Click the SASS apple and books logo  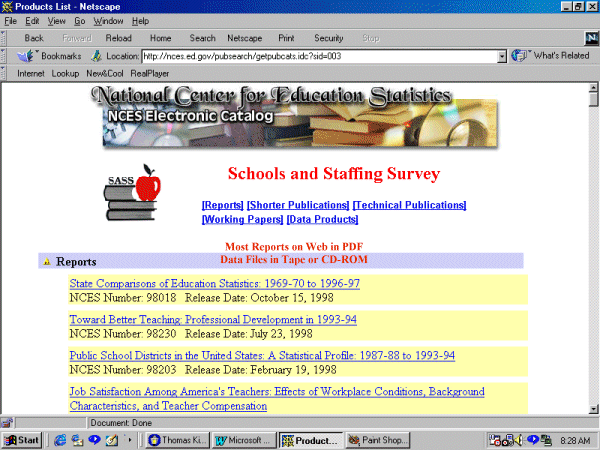pos(133,194)
